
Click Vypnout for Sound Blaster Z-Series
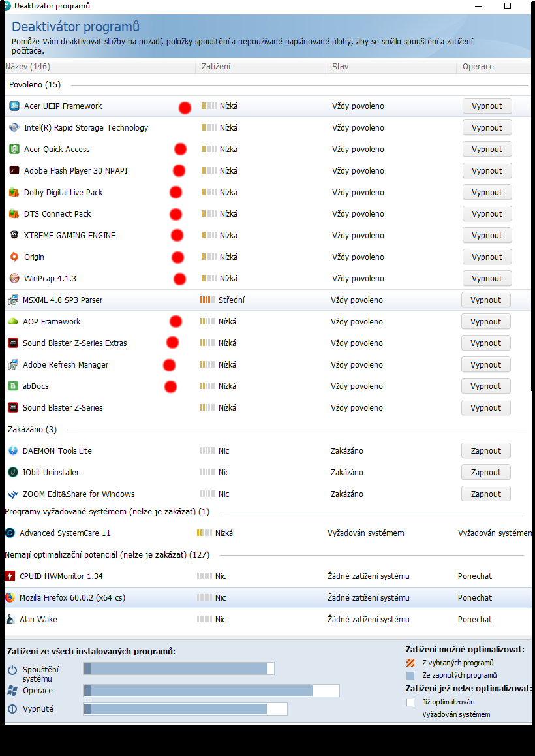[485, 408]
